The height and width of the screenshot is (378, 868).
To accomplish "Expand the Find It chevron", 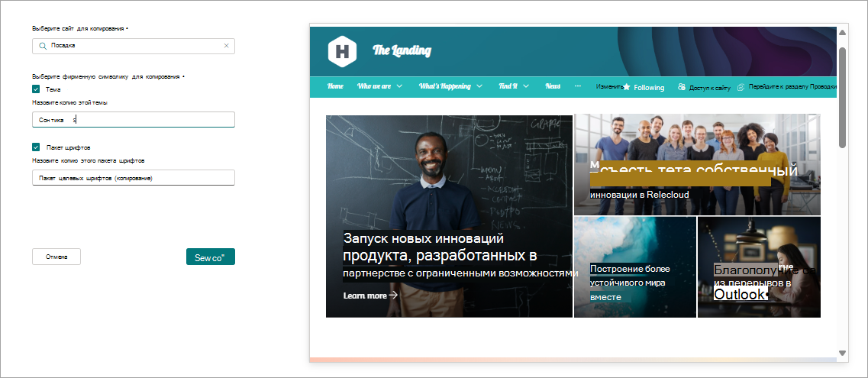I will (x=526, y=86).
